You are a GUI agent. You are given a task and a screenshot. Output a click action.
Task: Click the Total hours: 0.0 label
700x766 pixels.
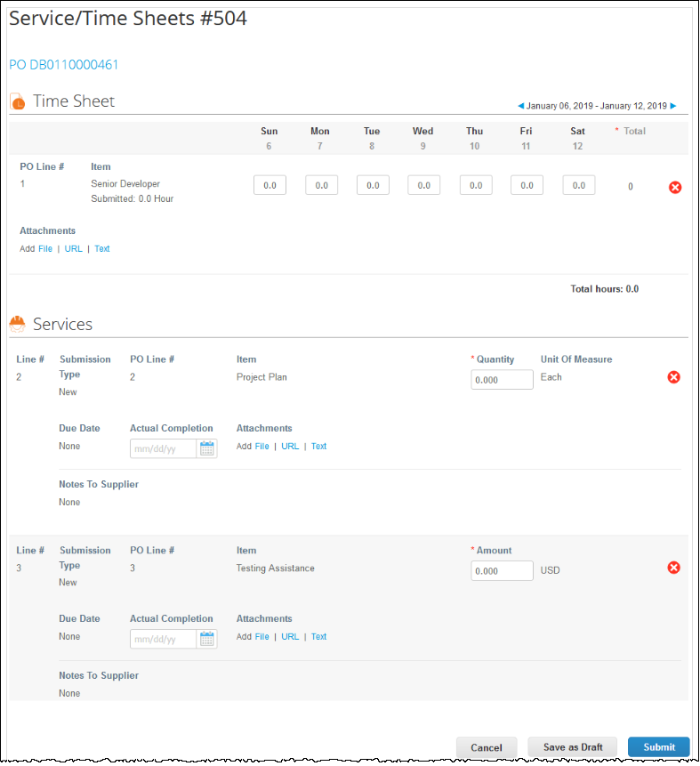[605, 289]
